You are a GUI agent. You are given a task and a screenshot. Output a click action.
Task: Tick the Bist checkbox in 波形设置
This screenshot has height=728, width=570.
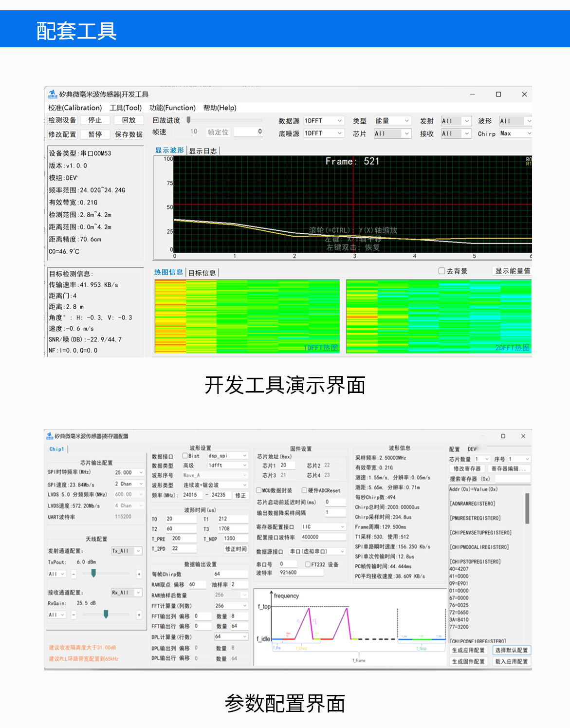pyautogui.click(x=185, y=456)
